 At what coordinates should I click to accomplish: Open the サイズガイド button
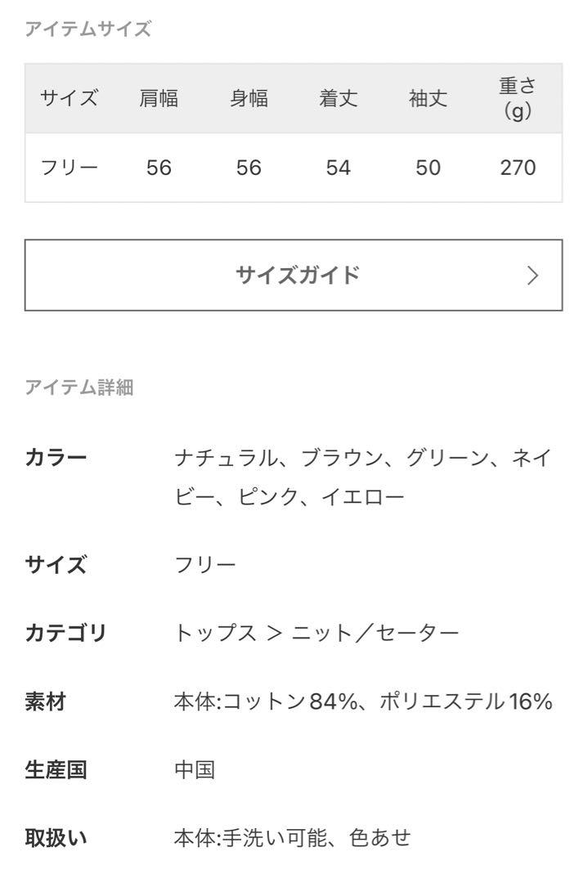click(294, 275)
